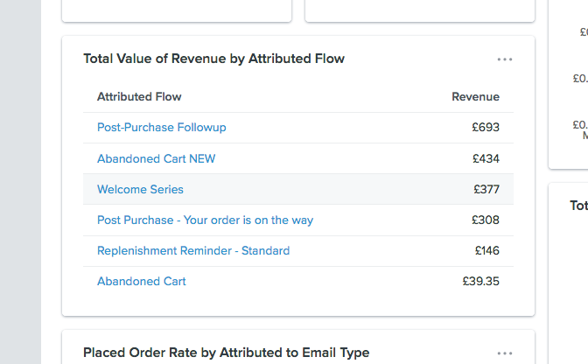The height and width of the screenshot is (364, 588).
Task: Click the £693 revenue value
Action: 485,128
